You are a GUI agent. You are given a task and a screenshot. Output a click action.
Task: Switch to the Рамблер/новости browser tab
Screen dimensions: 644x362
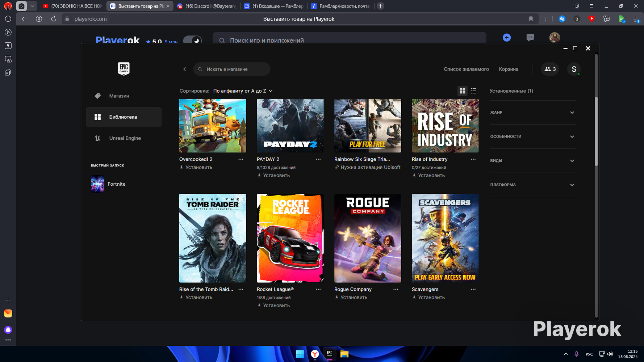(x=341, y=6)
